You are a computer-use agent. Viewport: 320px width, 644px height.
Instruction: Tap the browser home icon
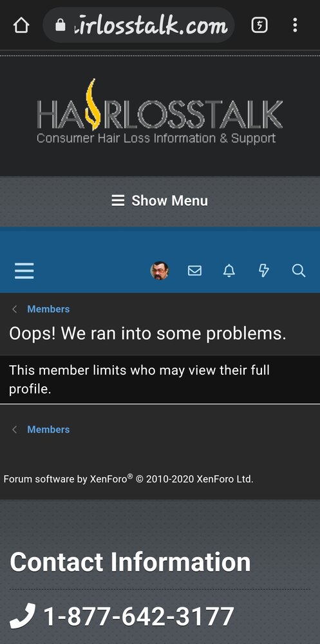point(21,26)
